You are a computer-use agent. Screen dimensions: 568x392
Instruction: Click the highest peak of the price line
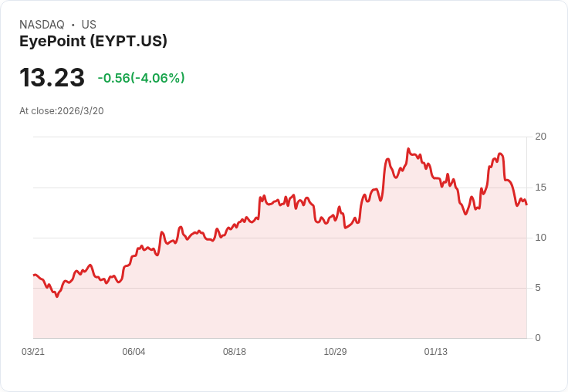coord(408,149)
